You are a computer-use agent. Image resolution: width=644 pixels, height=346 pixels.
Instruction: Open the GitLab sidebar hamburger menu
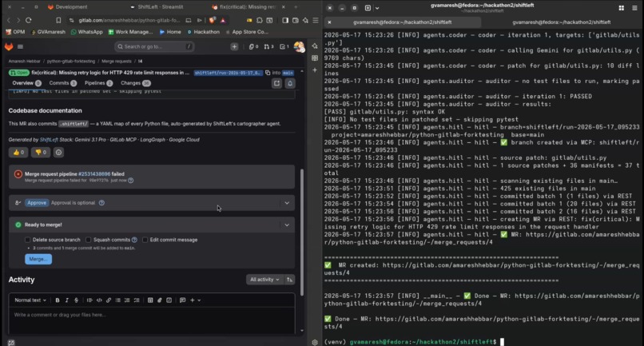pyautogui.click(x=20, y=47)
